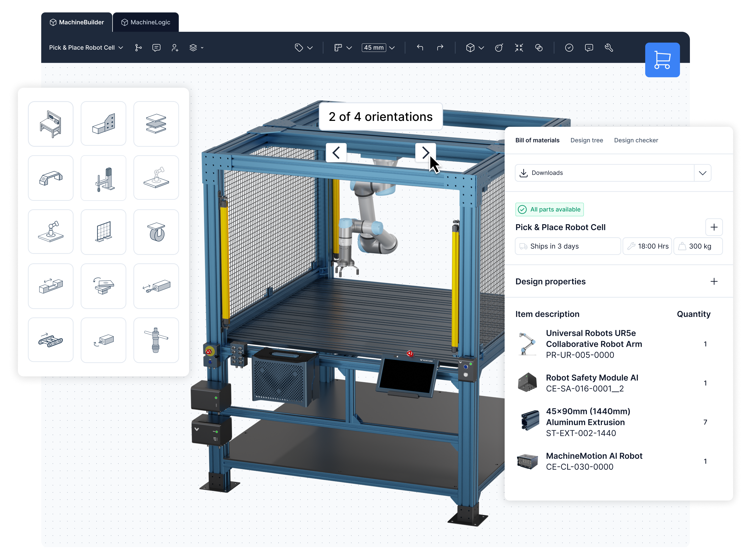Expand the Downloads dropdown arrow
This screenshot has height=560, width=751.
pos(702,173)
